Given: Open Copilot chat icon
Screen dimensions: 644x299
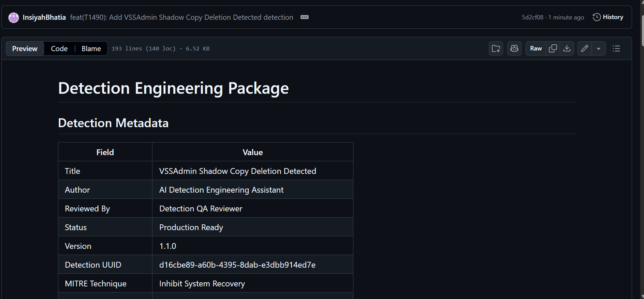Looking at the screenshot, I should tap(514, 48).
